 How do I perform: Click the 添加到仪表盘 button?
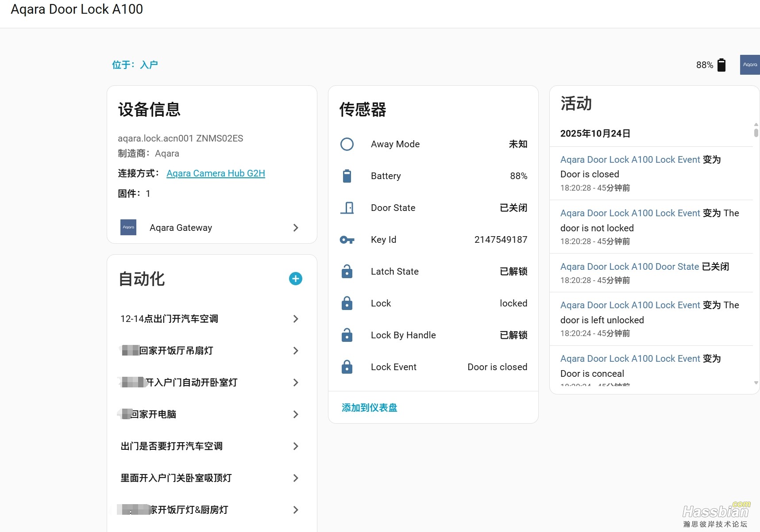pyautogui.click(x=369, y=408)
